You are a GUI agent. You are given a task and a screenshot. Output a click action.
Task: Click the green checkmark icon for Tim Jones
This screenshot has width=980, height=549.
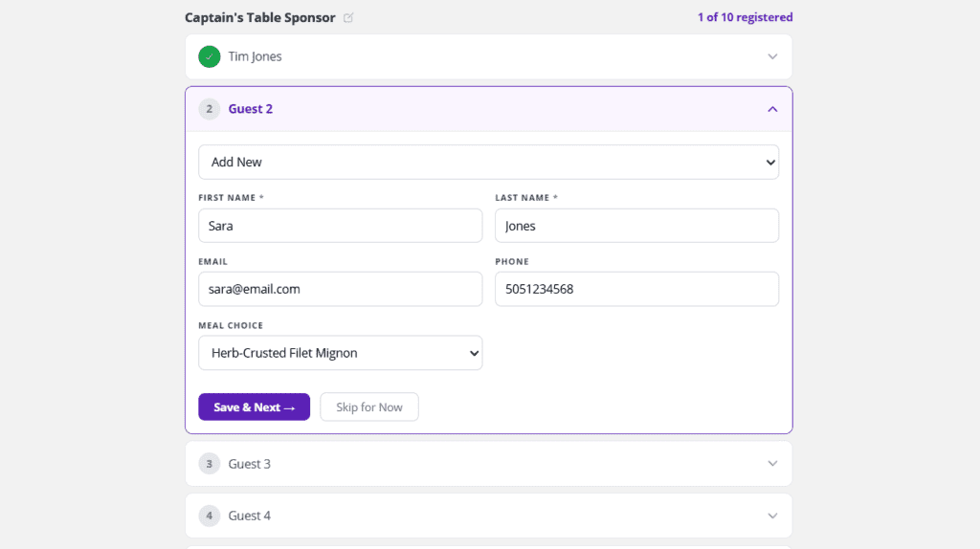(210, 56)
